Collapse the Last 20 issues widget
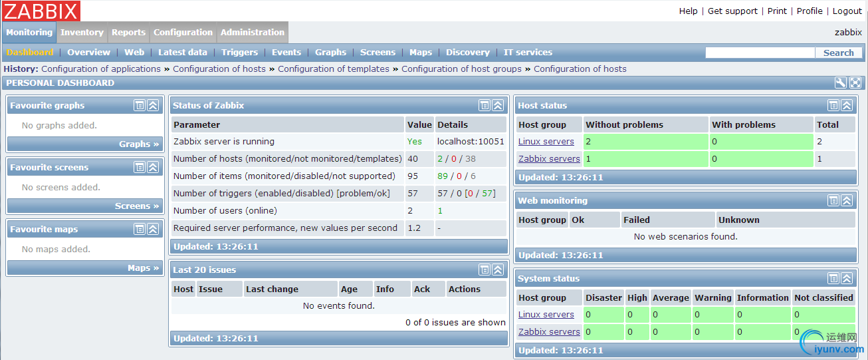This screenshot has width=868, height=360. (498, 270)
